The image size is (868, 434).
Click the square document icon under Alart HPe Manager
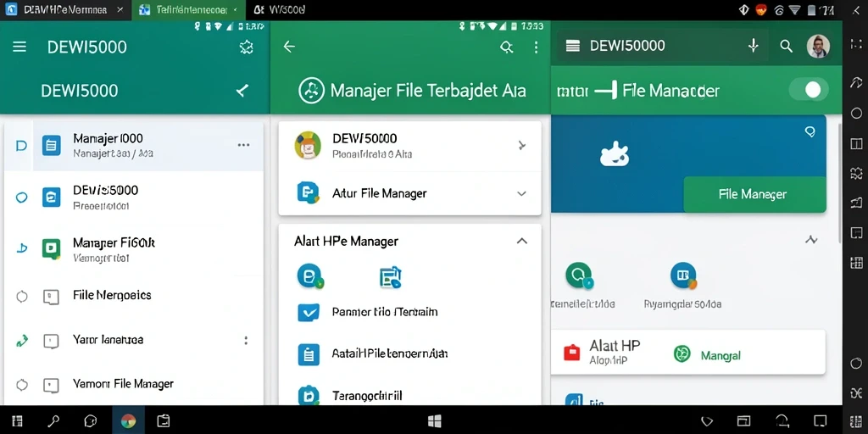point(390,277)
